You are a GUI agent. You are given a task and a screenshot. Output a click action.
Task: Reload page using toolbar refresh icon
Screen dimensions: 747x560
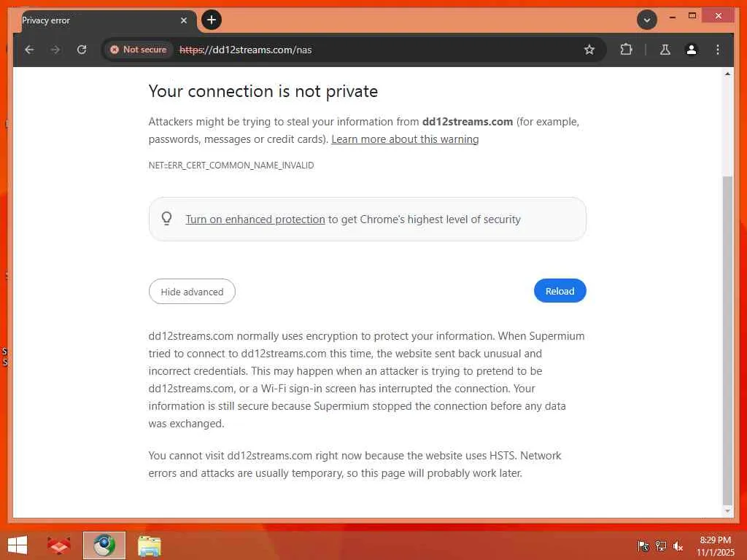82,50
